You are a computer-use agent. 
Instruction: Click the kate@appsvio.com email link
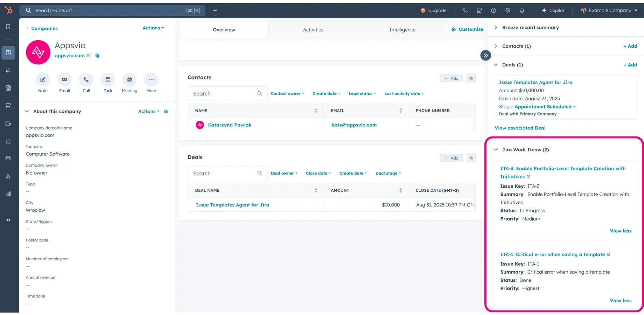click(354, 125)
